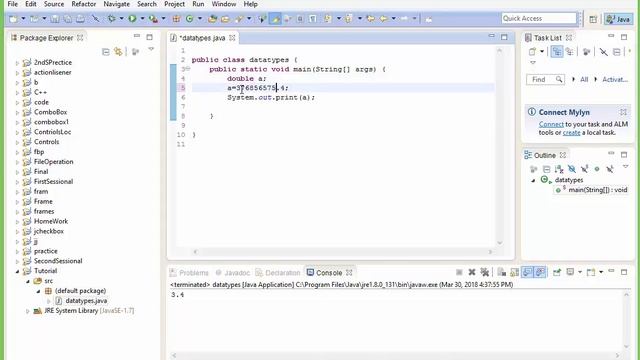The width and height of the screenshot is (640, 360).
Task: Run the program with green Run button
Action: pyautogui.click(x=132, y=18)
